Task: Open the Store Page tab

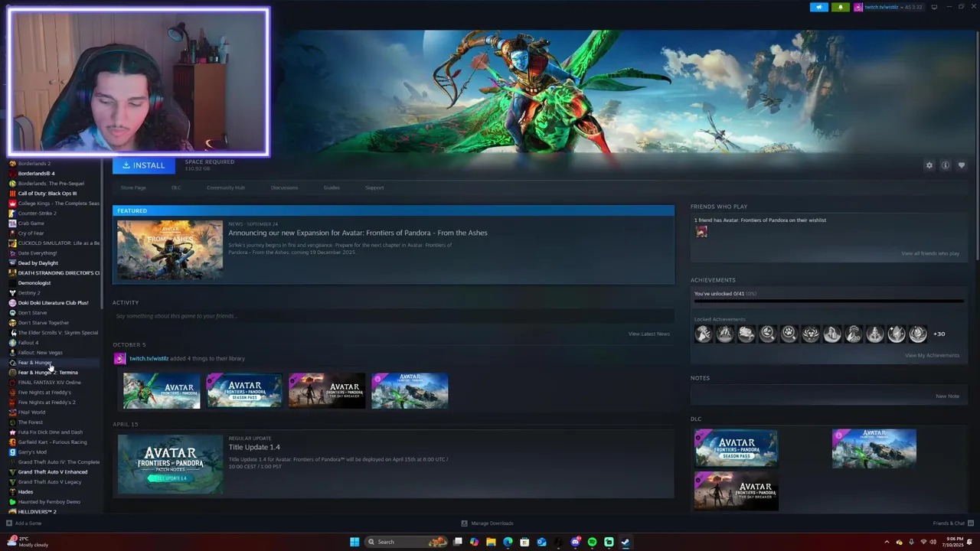Action: coord(133,187)
